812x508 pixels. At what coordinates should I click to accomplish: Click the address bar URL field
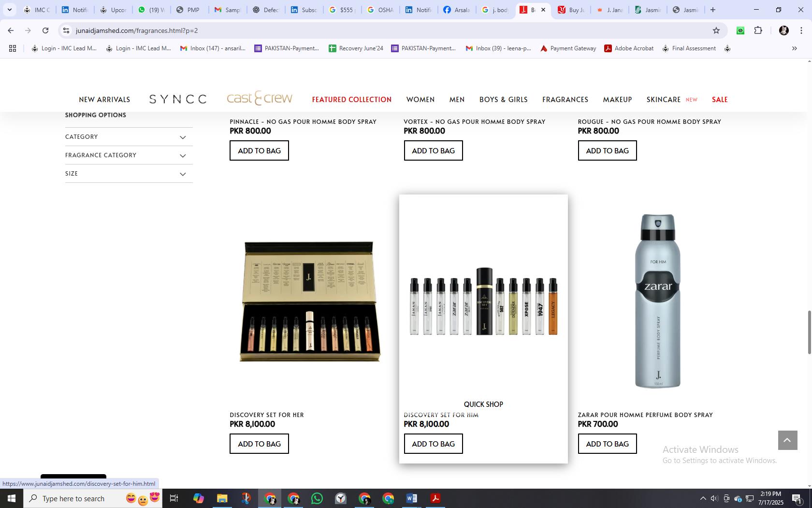tap(387, 30)
